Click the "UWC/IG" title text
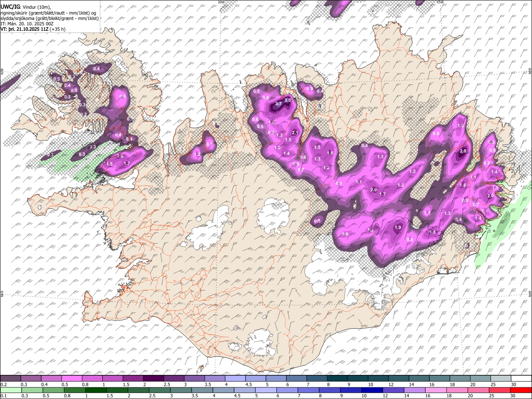Screen dimensions: 532x399 (x=10, y=7)
